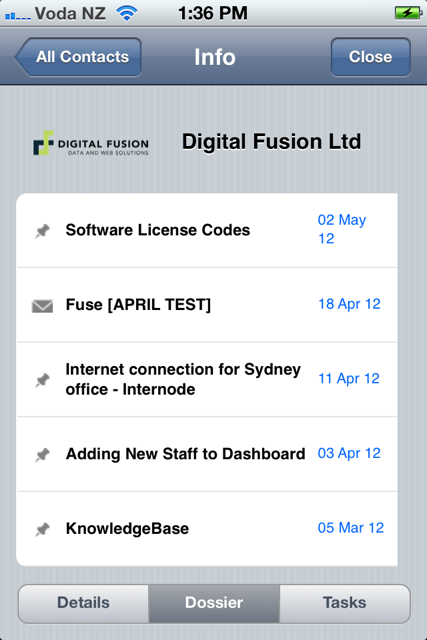Close the Info screen
427x640 pixels.
[x=371, y=57]
